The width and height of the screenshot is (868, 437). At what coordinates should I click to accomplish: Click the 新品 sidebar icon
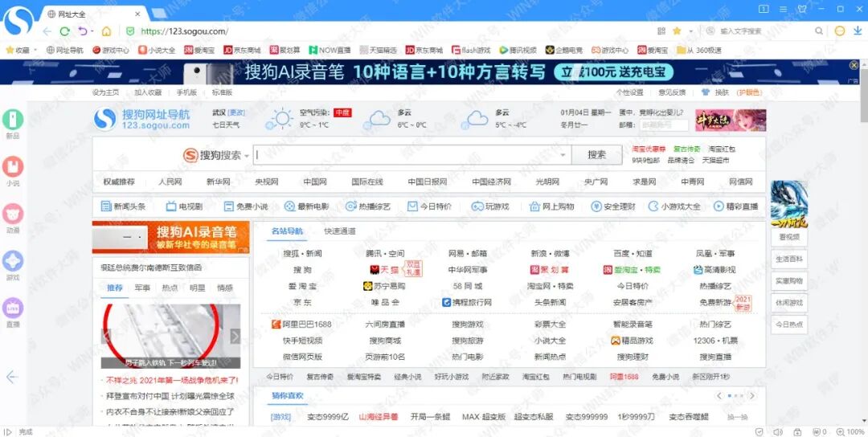13,120
